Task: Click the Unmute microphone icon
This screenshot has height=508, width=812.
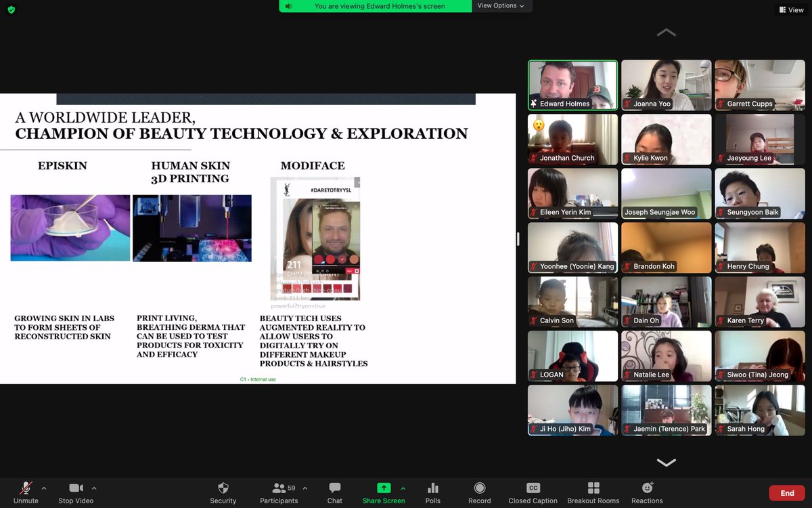Action: [26, 488]
